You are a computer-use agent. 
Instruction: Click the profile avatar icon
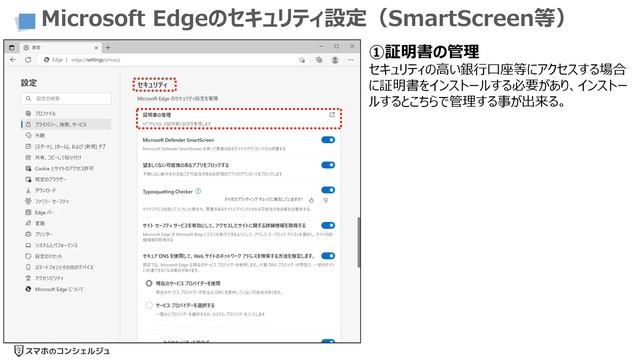tap(335, 60)
